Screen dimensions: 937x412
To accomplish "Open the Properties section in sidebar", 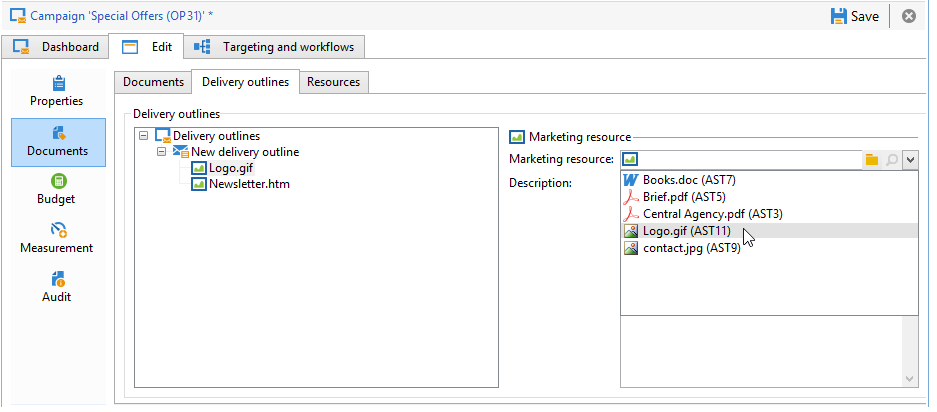I will pos(57,90).
